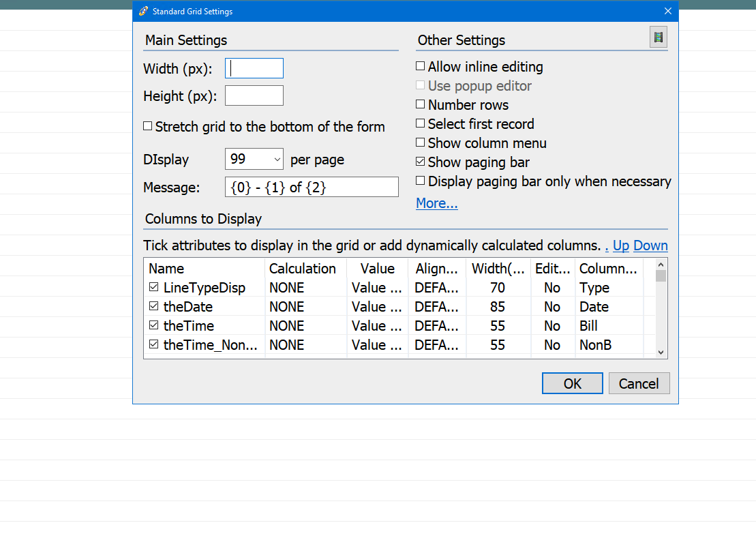Open the More... settings link
Screen dimensions: 756x538
click(437, 203)
